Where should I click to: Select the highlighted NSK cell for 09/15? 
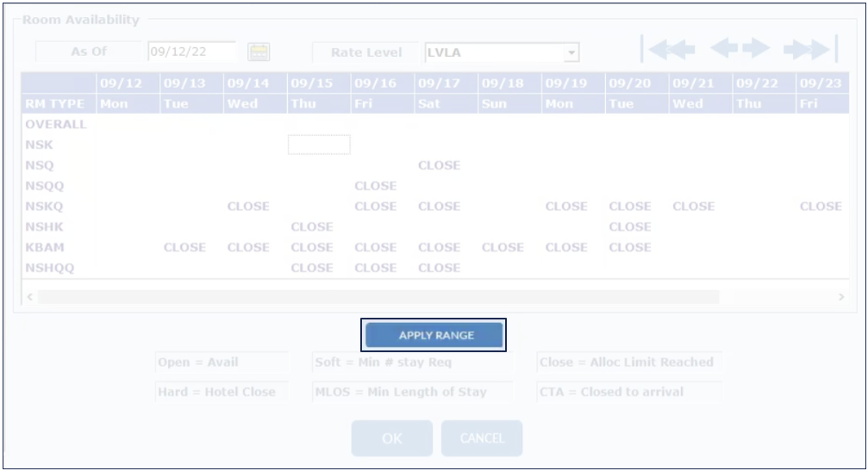[319, 145]
